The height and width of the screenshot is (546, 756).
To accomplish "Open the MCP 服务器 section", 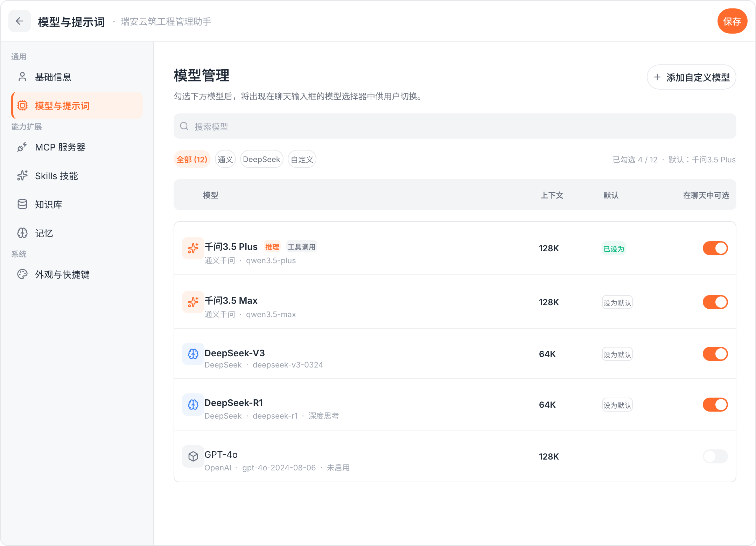I will click(77, 147).
